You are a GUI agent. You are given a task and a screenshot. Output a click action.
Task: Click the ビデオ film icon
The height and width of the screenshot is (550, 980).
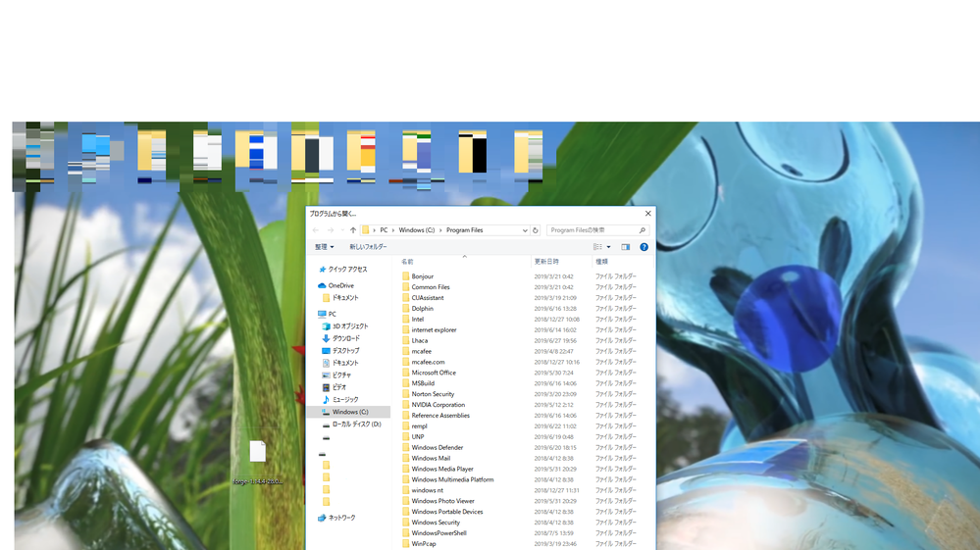coord(326,387)
